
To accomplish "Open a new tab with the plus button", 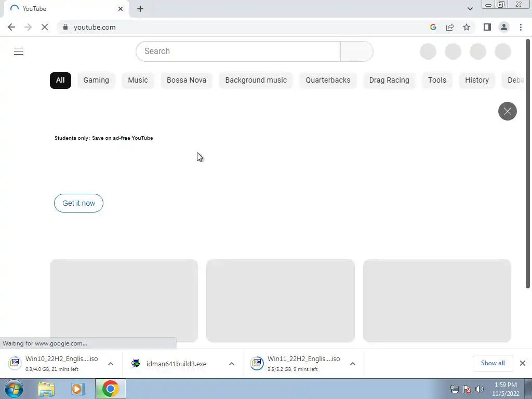I will 140,9.
